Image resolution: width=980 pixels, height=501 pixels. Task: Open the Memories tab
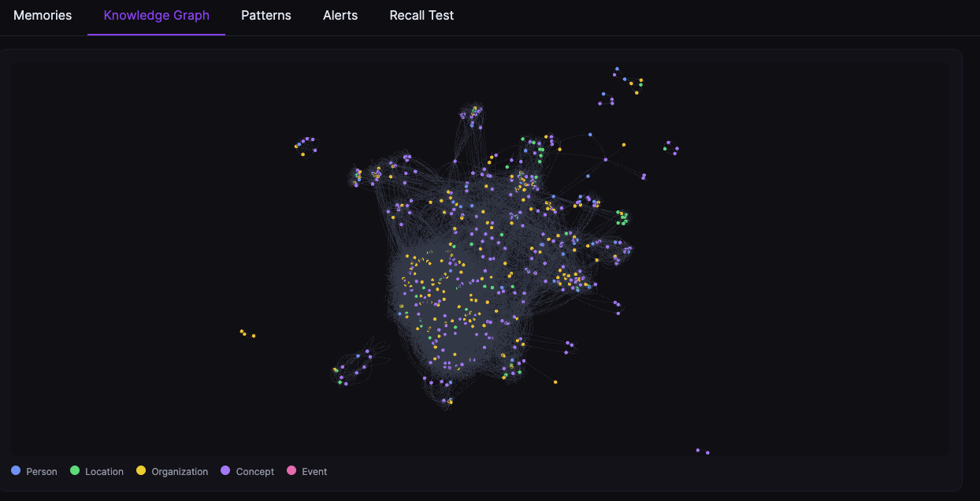[43, 16]
